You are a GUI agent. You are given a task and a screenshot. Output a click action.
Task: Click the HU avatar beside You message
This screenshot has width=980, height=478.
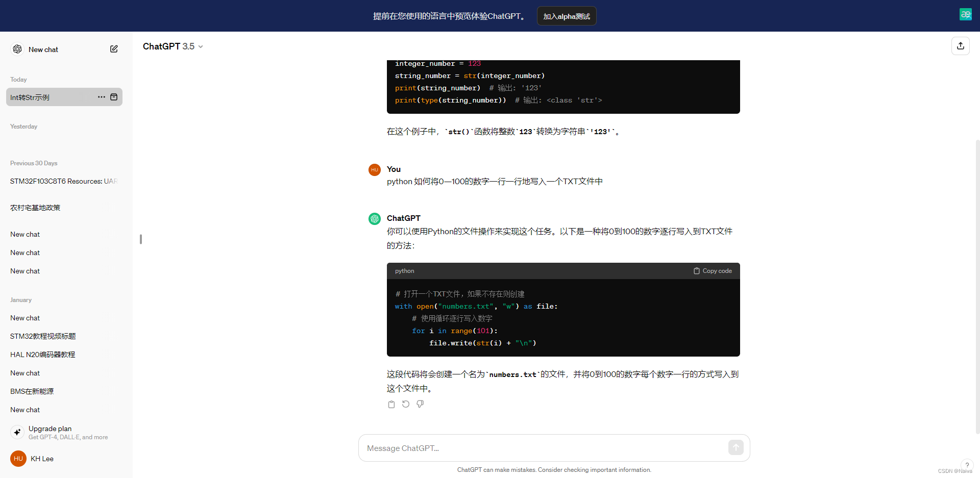(x=375, y=170)
